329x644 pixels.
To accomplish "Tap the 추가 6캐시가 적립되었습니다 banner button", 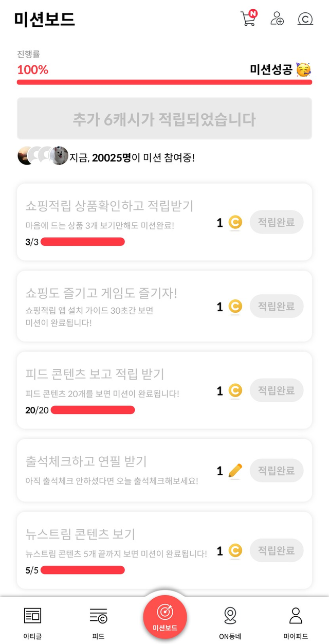I will tap(164, 119).
